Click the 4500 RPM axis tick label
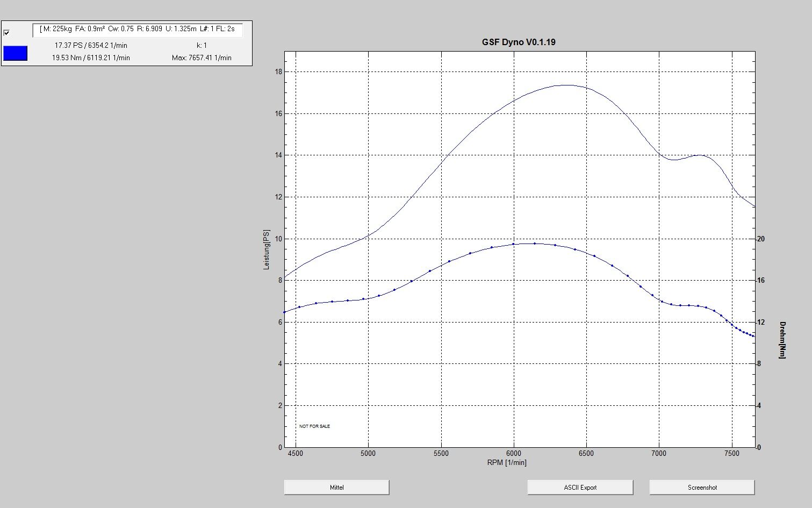 [296, 453]
